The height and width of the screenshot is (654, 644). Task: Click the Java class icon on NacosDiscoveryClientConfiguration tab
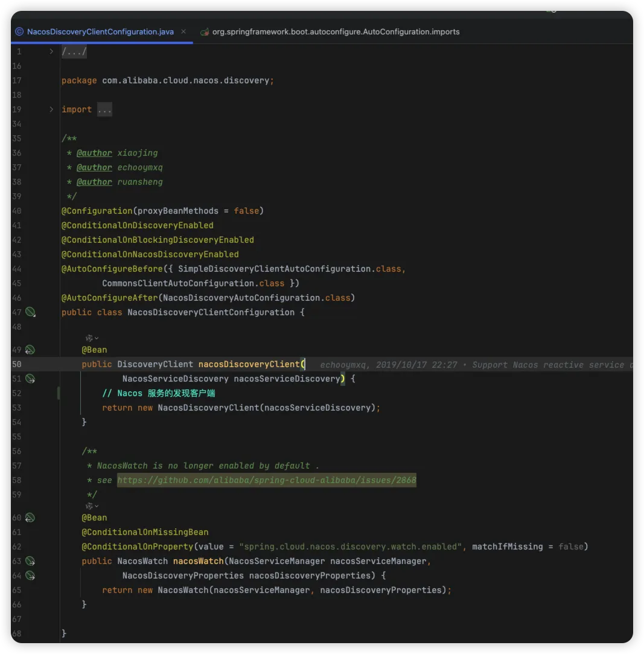point(19,31)
